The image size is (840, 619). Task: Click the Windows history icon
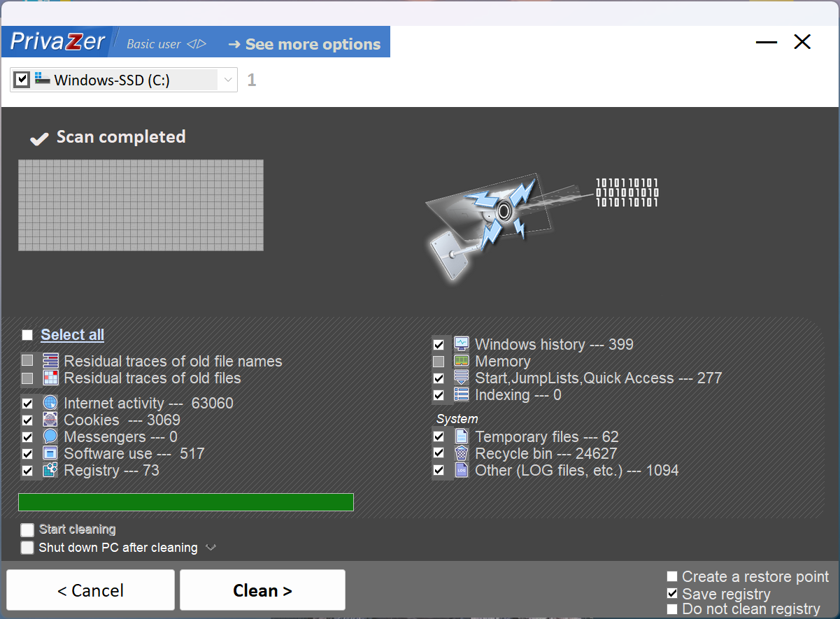tap(462, 344)
